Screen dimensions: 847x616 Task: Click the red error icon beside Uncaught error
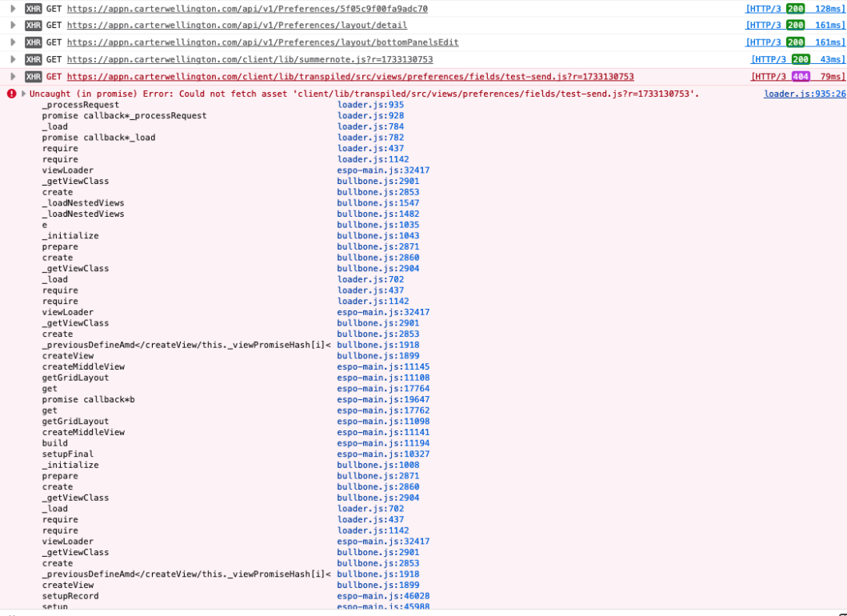(x=11, y=94)
